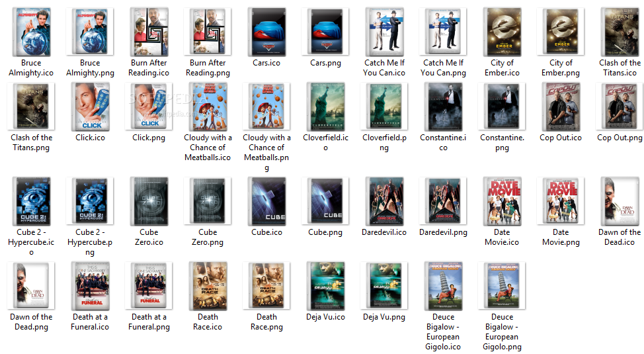This screenshot has width=644, height=354.
Task: Select the Cube Zero.png icon
Action: [208, 201]
